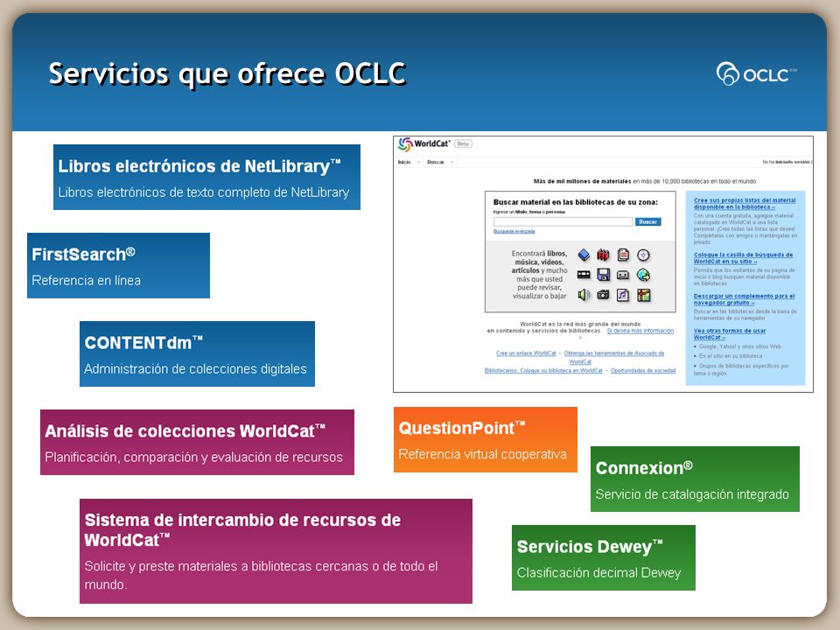Click the 'Servicios que ofrece OCLC' title

(227, 73)
